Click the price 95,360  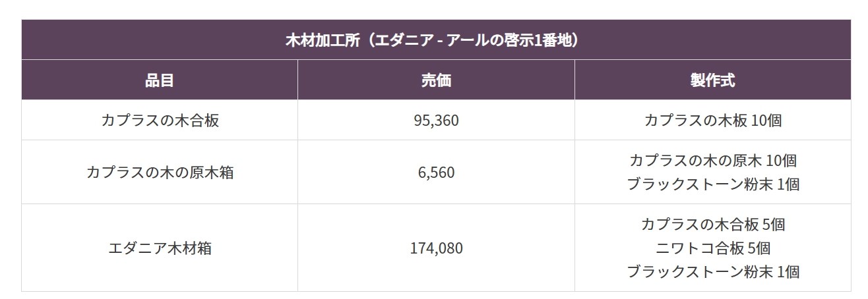[x=436, y=121]
